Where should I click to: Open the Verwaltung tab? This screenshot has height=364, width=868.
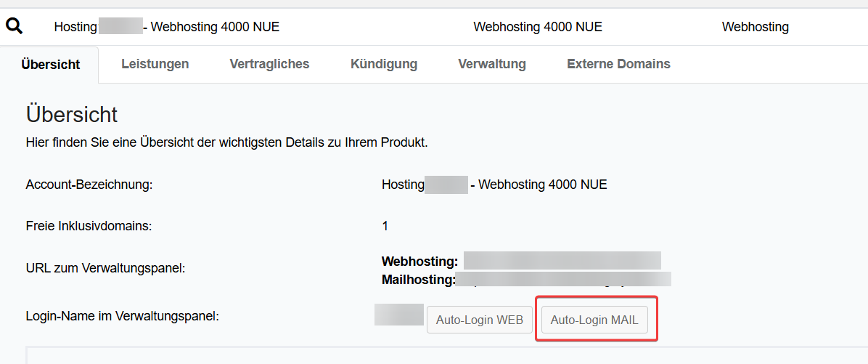492,64
